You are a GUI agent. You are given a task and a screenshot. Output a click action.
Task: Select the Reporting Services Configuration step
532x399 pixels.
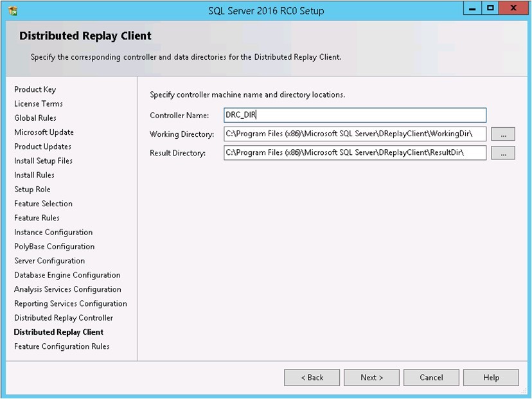(x=71, y=303)
